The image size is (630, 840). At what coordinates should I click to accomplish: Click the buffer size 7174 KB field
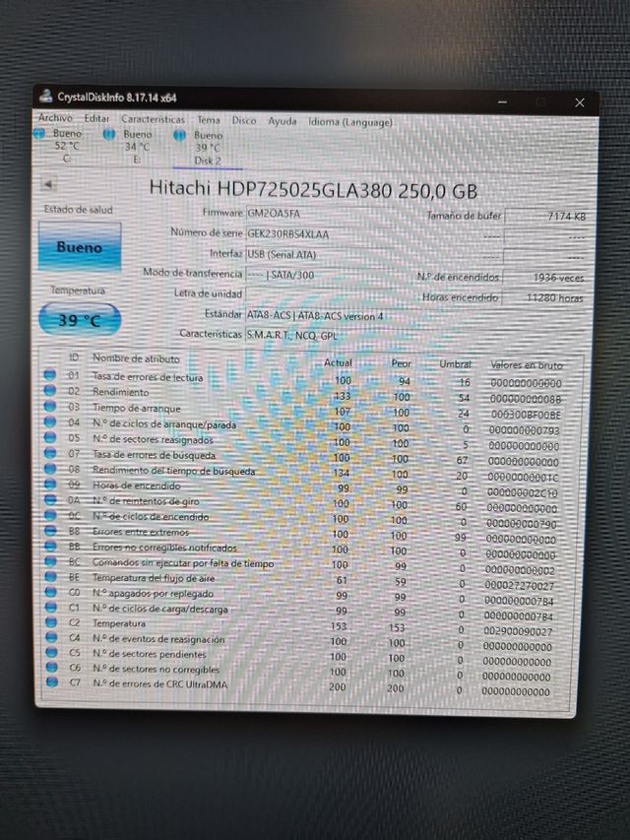[545, 217]
